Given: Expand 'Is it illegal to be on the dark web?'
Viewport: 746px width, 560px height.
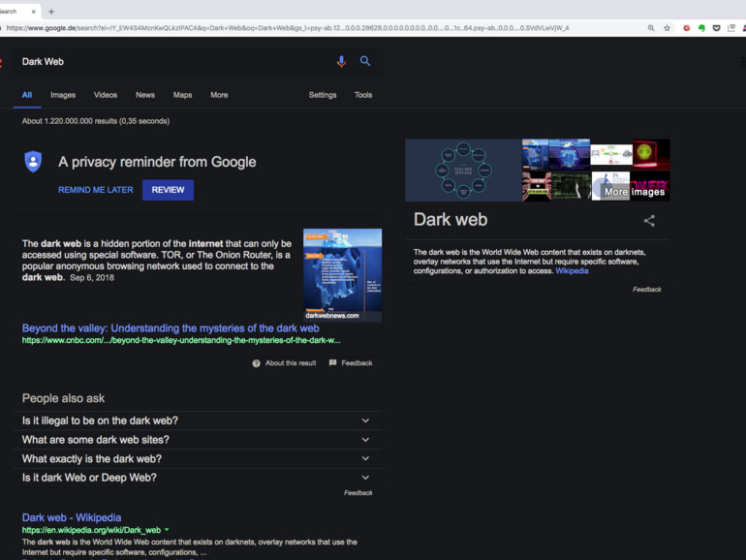Looking at the screenshot, I should click(198, 420).
